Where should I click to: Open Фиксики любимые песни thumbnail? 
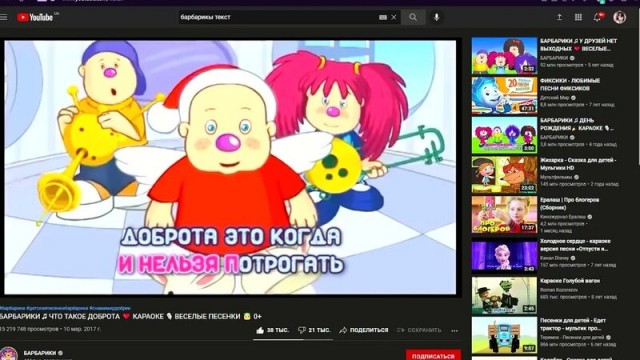point(504,96)
